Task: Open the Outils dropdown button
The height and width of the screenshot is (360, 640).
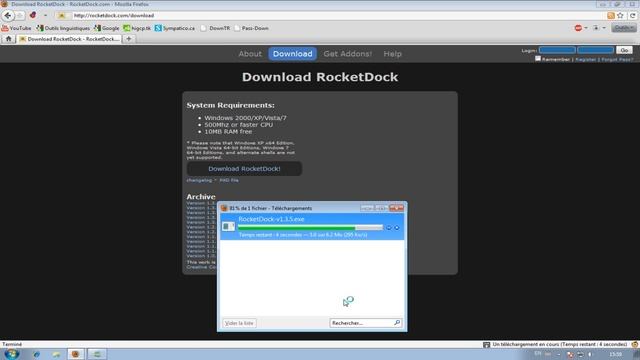Action: (x=623, y=28)
